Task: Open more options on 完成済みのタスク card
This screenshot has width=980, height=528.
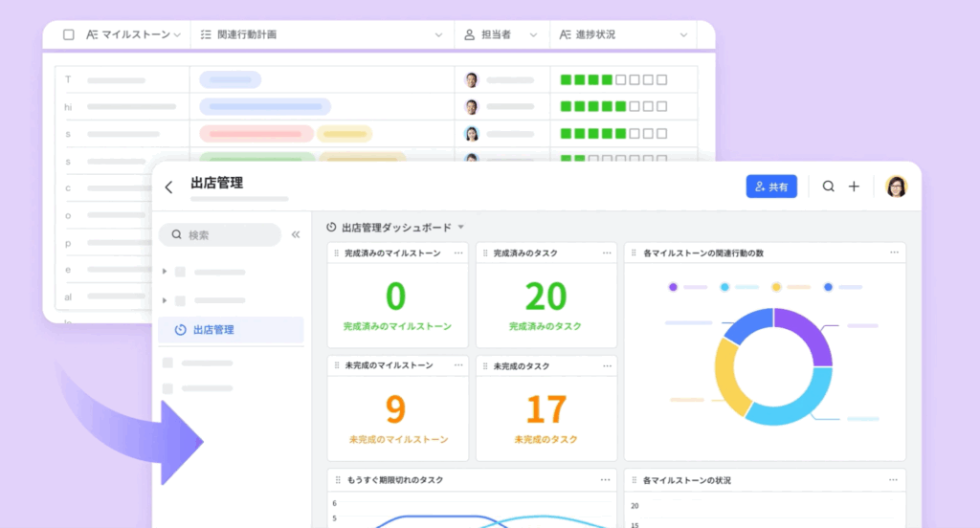Action: pyautogui.click(x=607, y=253)
